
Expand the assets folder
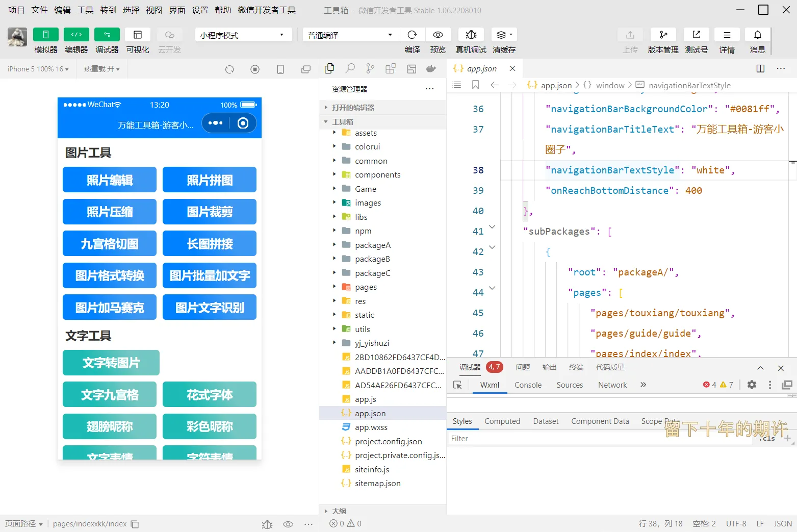(x=366, y=133)
